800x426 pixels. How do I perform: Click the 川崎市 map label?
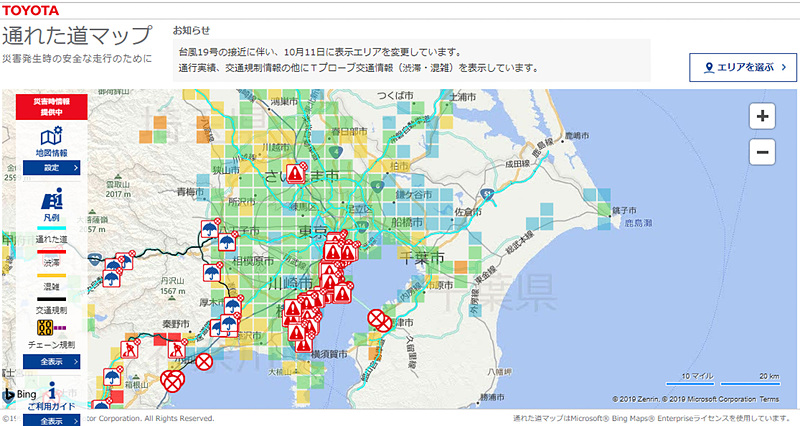[x=291, y=283]
